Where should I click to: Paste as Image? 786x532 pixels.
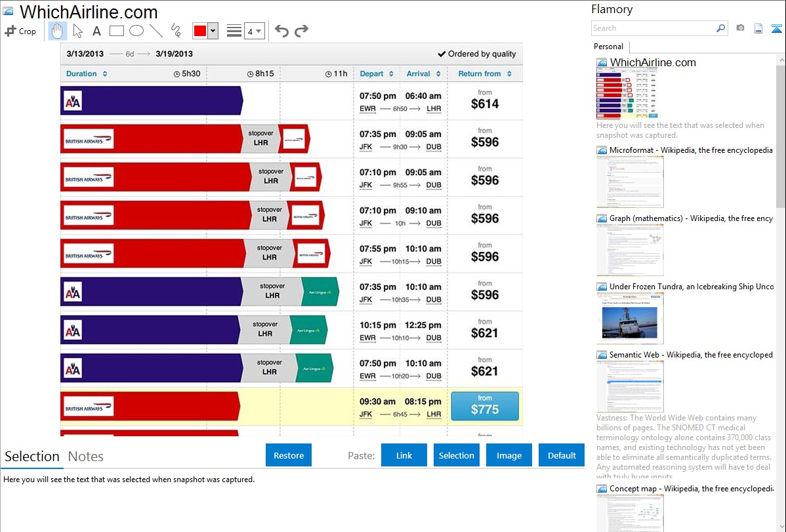coord(508,455)
